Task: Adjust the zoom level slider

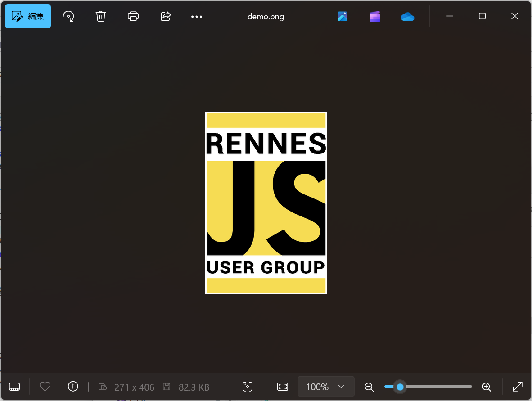Action: coord(400,387)
